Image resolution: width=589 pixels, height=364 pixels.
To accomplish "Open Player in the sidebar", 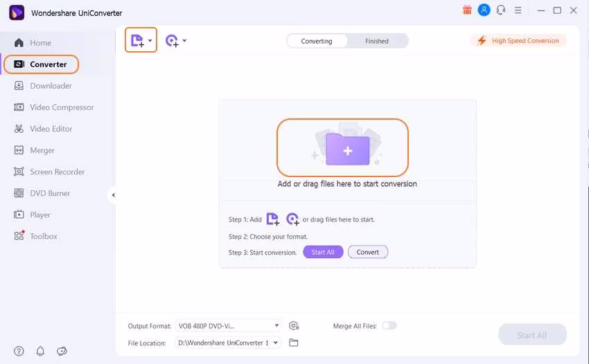I will click(39, 215).
